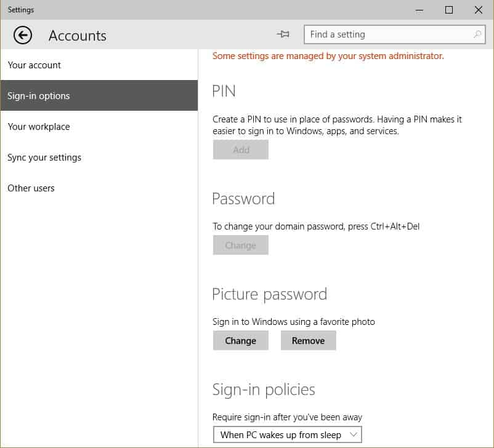
Task: Click the search magnifier icon
Action: pos(477,34)
